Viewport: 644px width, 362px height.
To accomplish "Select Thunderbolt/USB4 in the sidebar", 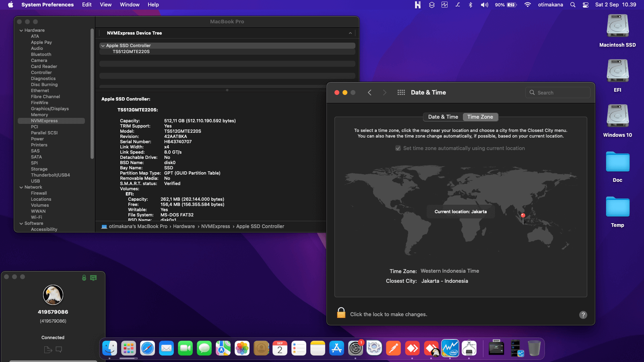I will 50,175.
